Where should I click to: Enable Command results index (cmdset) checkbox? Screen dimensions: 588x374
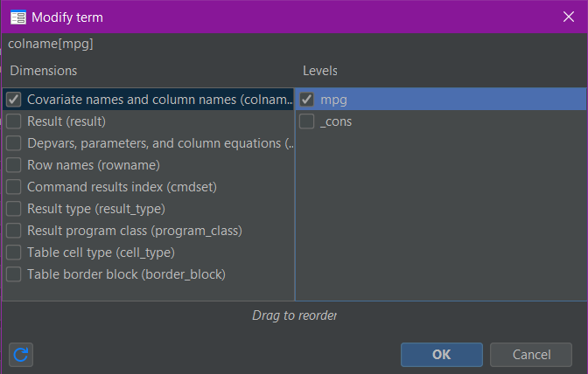[14, 187]
